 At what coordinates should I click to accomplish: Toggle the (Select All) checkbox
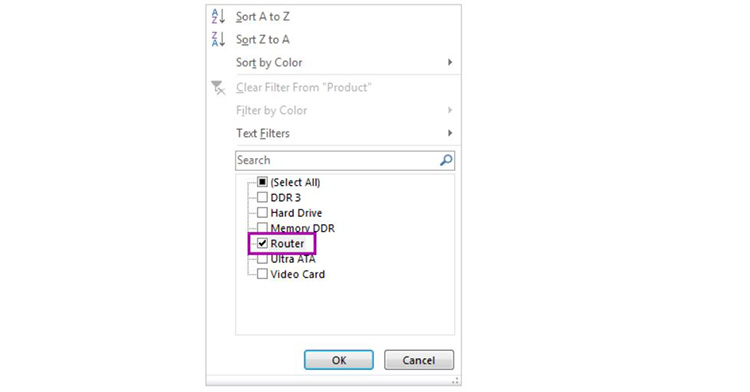262,182
